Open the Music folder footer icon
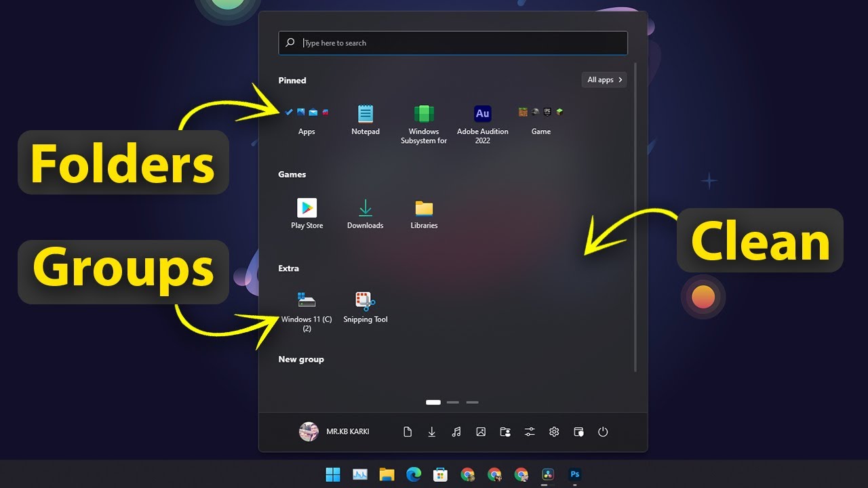This screenshot has height=488, width=868. pos(456,432)
